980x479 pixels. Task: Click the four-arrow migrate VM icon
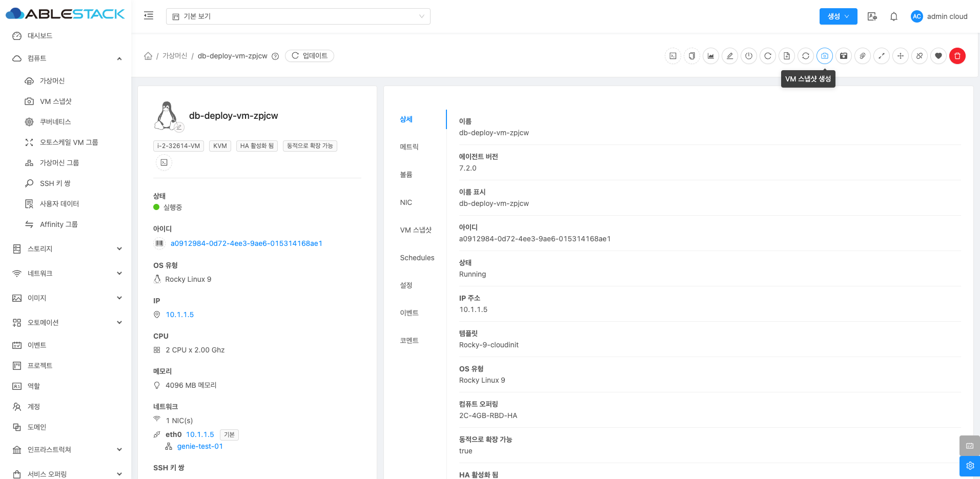pyautogui.click(x=901, y=56)
